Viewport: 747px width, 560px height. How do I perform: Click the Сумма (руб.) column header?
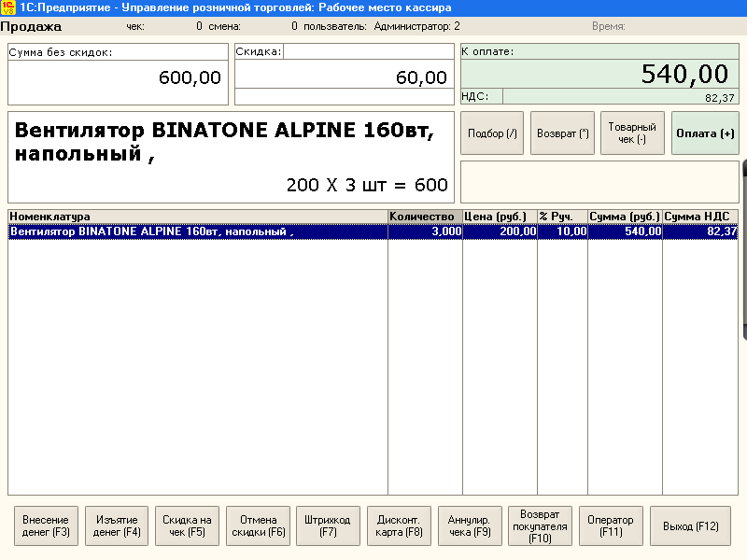point(625,217)
